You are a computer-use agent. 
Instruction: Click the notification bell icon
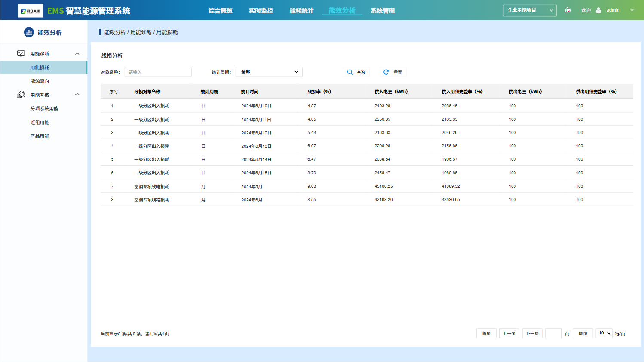[568, 10]
